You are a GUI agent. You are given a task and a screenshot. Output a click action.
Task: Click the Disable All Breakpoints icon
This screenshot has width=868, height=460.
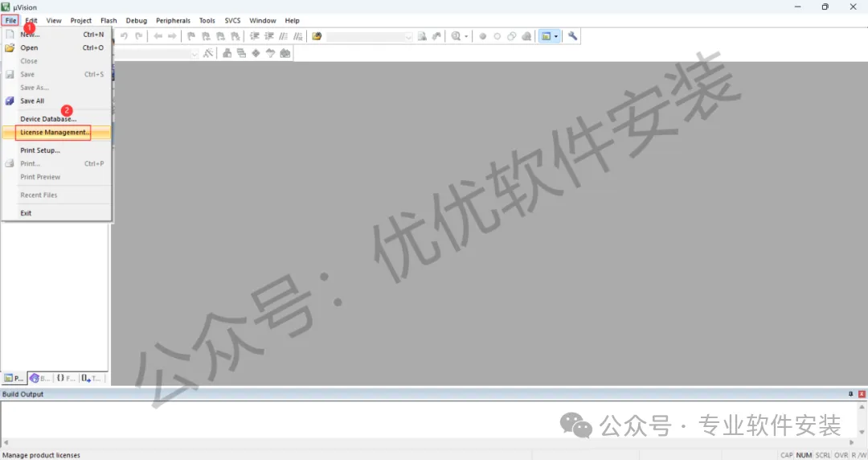tap(511, 36)
